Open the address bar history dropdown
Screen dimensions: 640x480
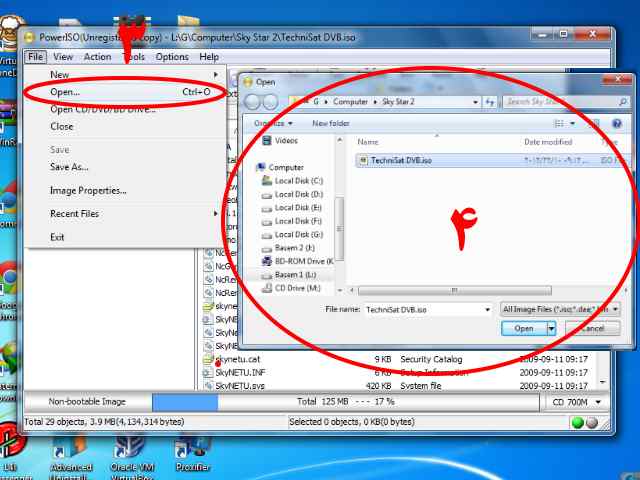click(476, 102)
